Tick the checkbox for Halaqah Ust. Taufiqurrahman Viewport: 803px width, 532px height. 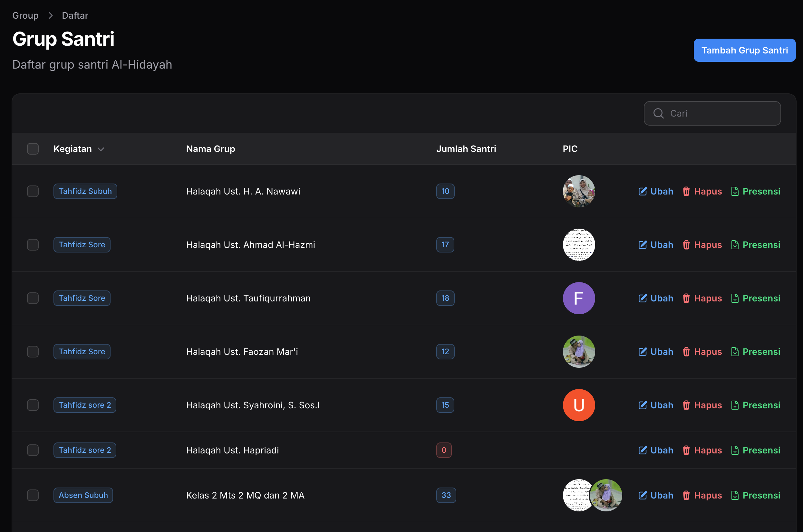pos(33,298)
